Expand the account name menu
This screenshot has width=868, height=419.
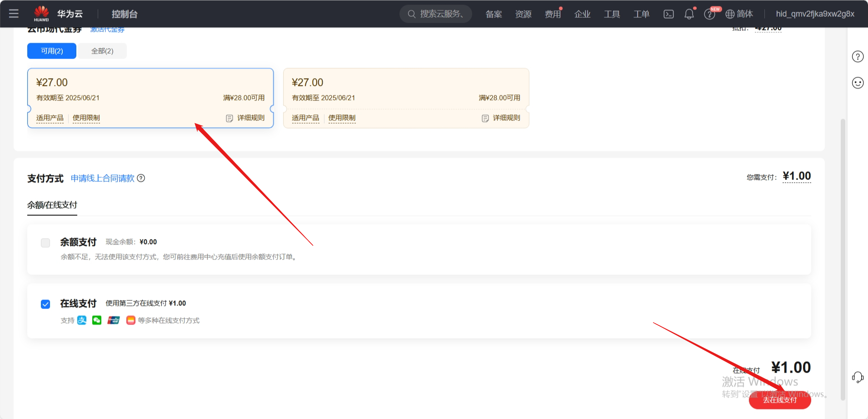(815, 14)
